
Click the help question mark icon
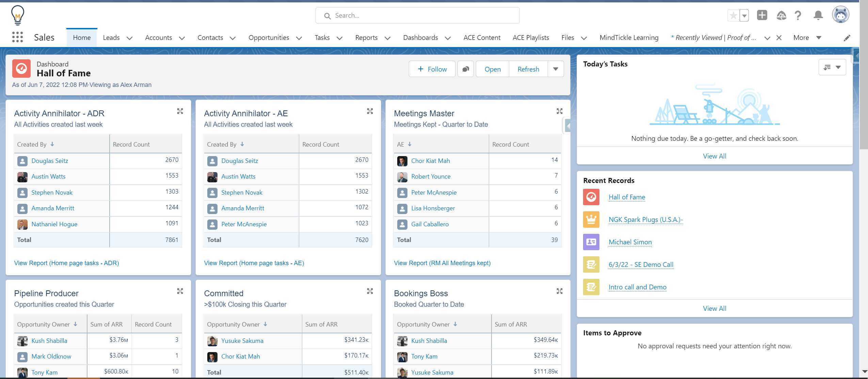pos(798,15)
